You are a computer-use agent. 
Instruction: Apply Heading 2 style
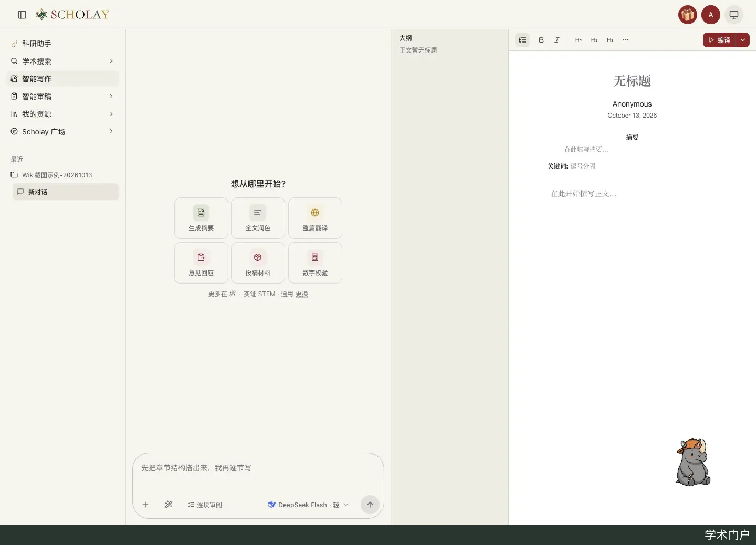coord(594,40)
